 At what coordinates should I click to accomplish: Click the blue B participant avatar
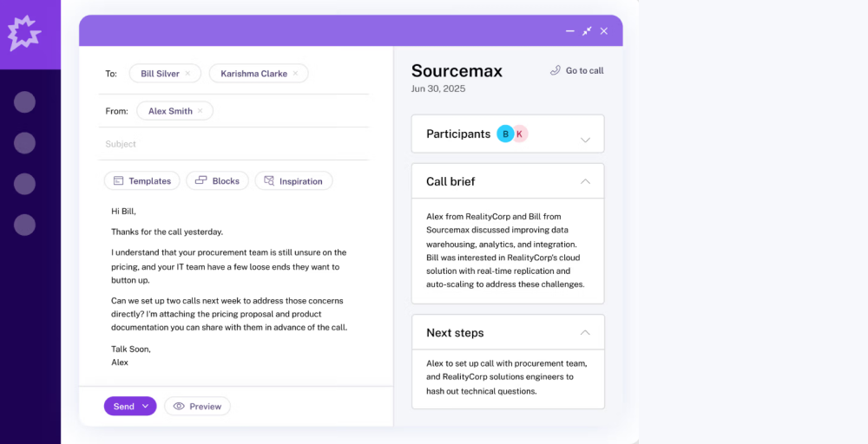coord(505,134)
